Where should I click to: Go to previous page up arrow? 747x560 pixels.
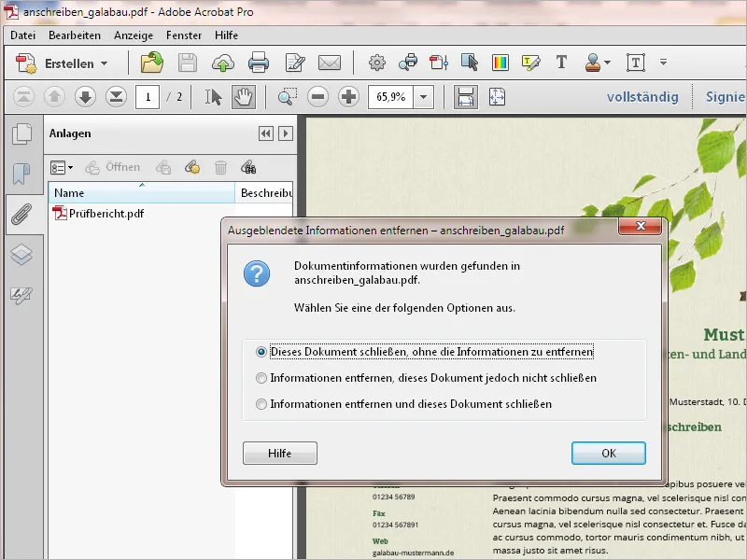54,97
